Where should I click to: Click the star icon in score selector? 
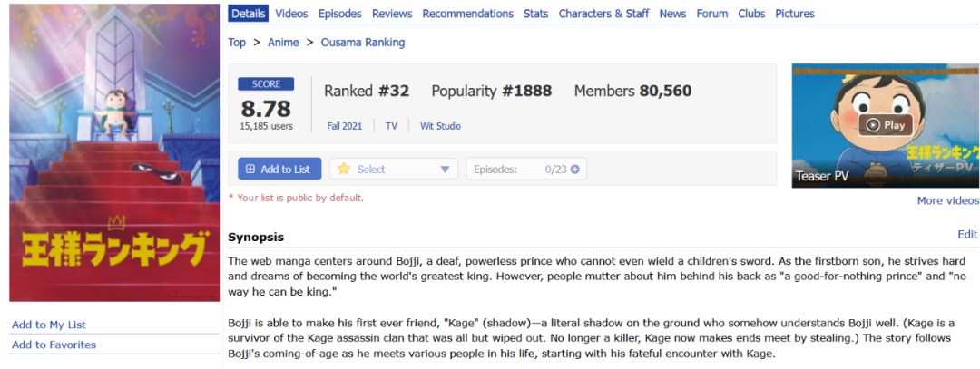click(344, 169)
